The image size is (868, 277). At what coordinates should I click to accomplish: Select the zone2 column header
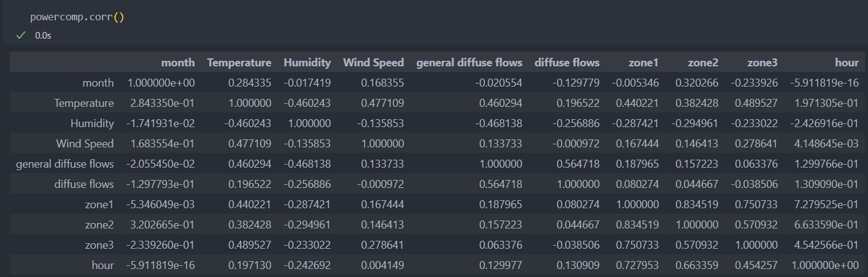[703, 63]
